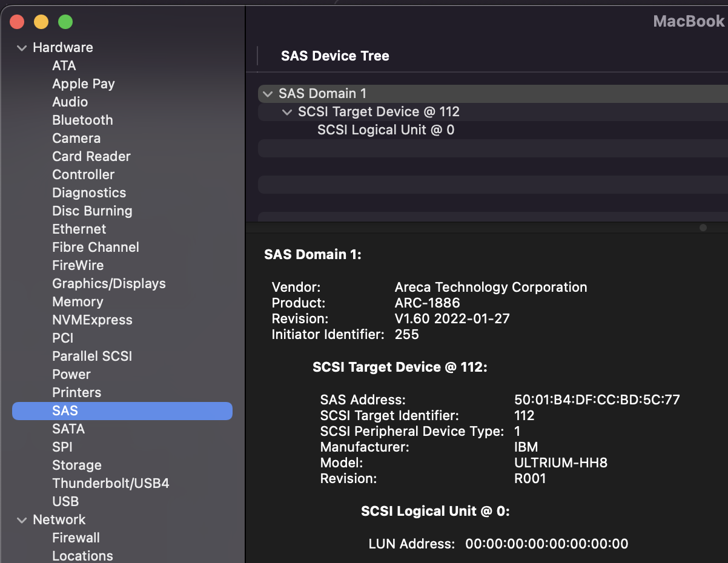
Task: Open Parallel SCSI section
Action: tap(92, 356)
